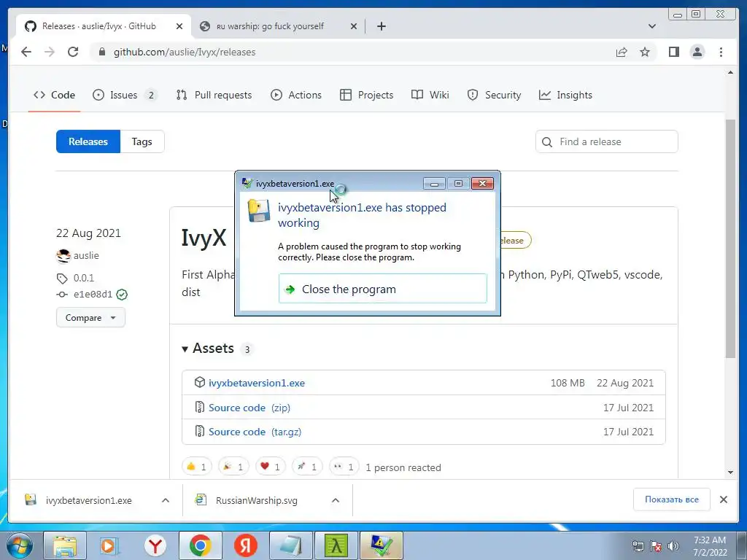
Task: Click the Chrome taskbar icon
Action: pos(200,545)
